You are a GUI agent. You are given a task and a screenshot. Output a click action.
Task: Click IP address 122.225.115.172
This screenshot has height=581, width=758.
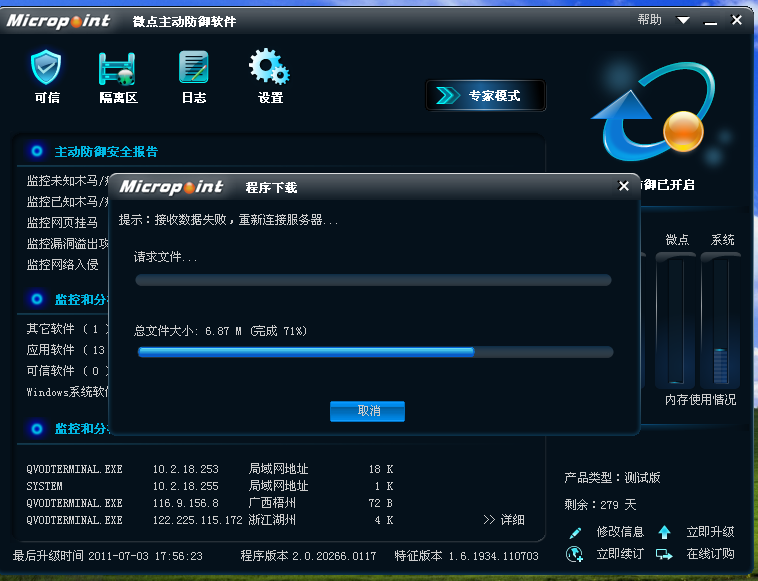pos(197,520)
